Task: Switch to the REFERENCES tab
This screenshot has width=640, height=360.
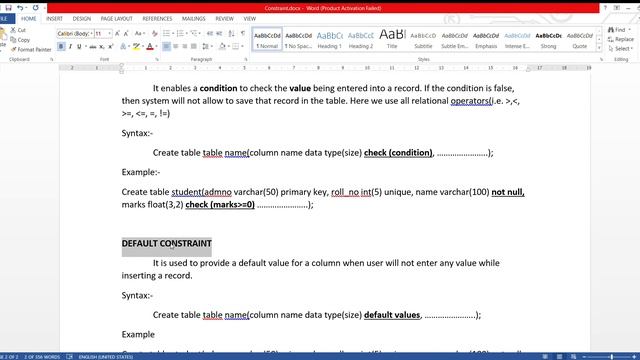Action: point(157,19)
